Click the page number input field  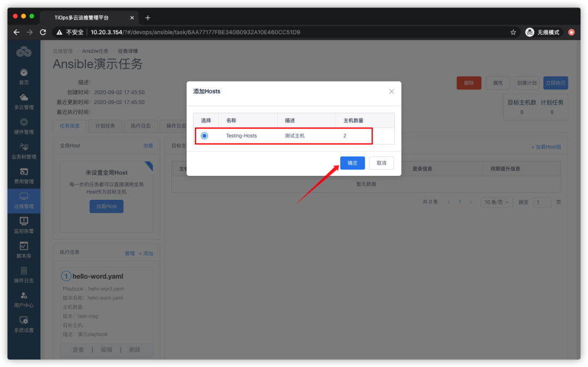(542, 201)
